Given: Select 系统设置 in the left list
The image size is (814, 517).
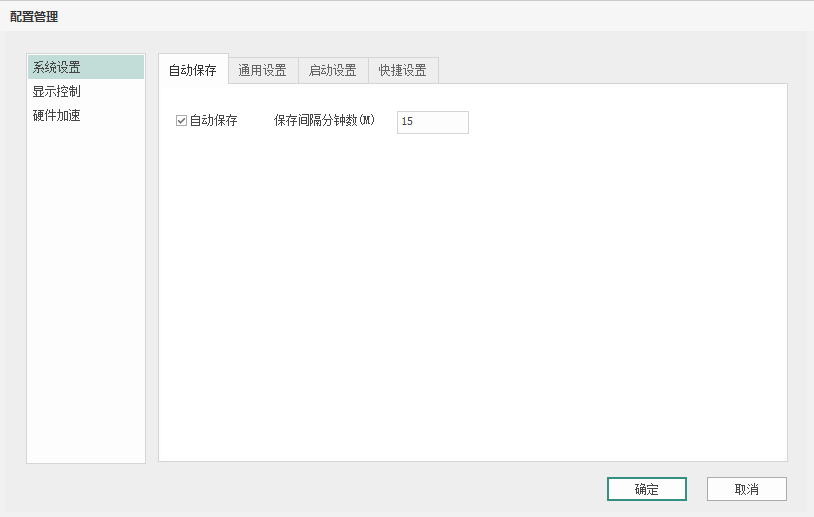Looking at the screenshot, I should (86, 67).
